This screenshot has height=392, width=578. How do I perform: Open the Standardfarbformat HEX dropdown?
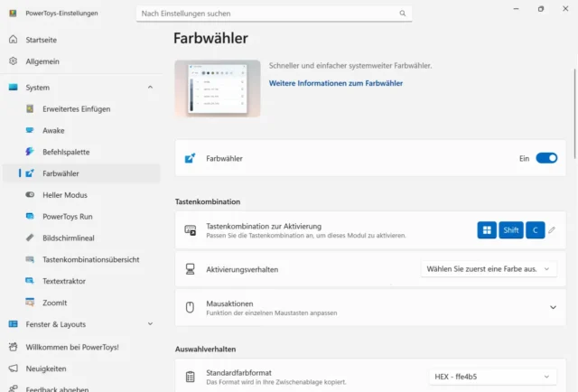coord(492,377)
